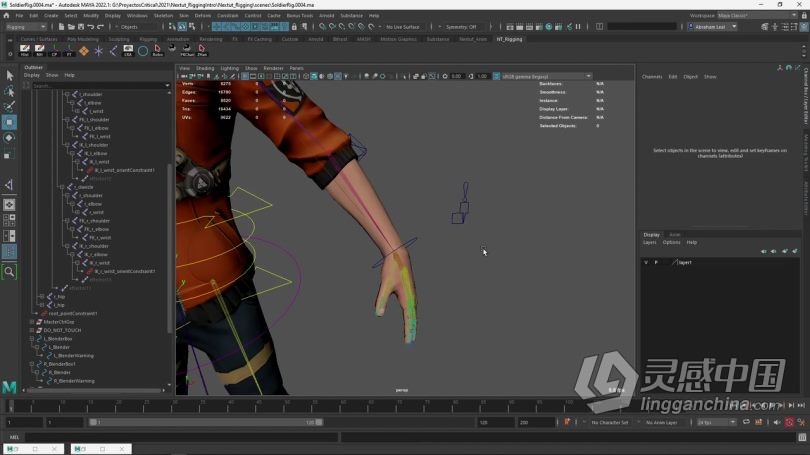Image resolution: width=810 pixels, height=455 pixels.
Task: Click the Scale tool in toolbox
Action: click(x=9, y=153)
